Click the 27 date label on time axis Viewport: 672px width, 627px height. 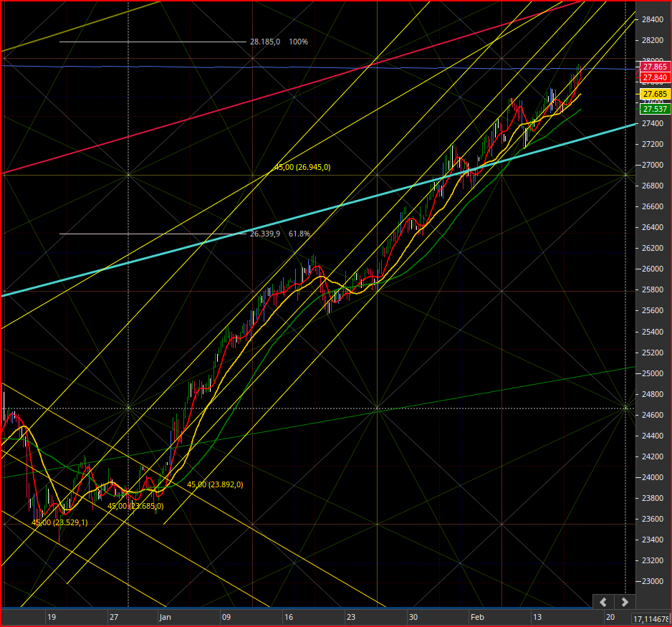point(114,617)
